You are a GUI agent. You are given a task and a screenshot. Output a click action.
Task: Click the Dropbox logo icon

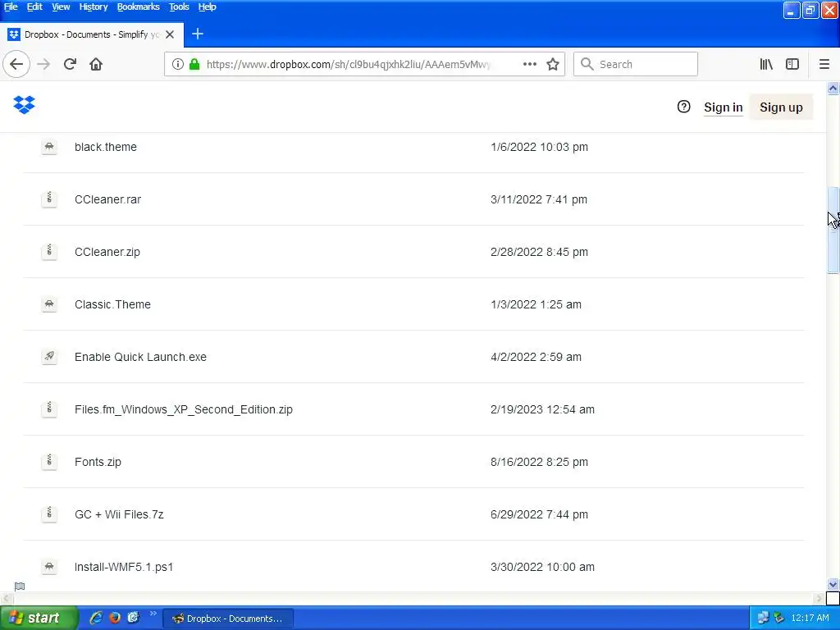[x=24, y=105]
